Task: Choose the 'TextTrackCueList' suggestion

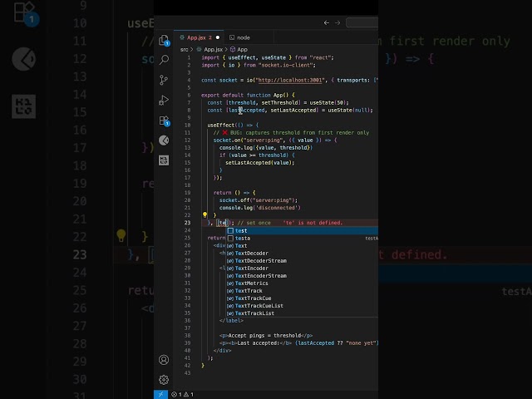Action: click(x=303, y=305)
